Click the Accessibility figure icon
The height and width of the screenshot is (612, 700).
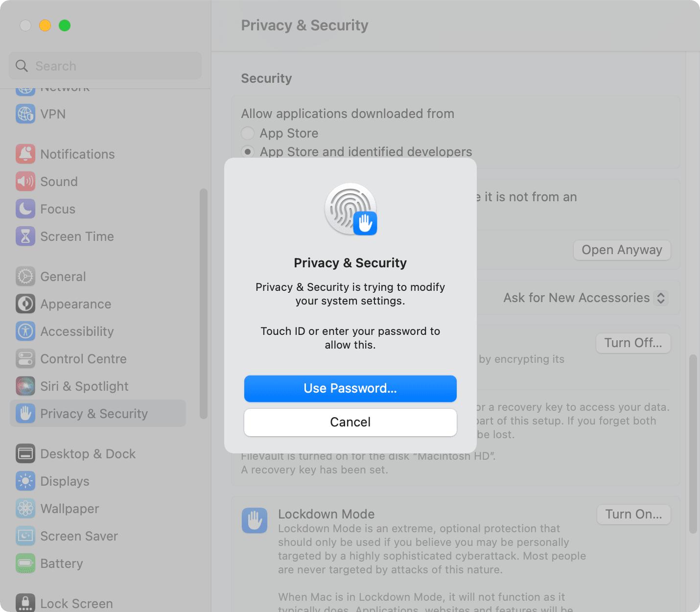tap(25, 331)
